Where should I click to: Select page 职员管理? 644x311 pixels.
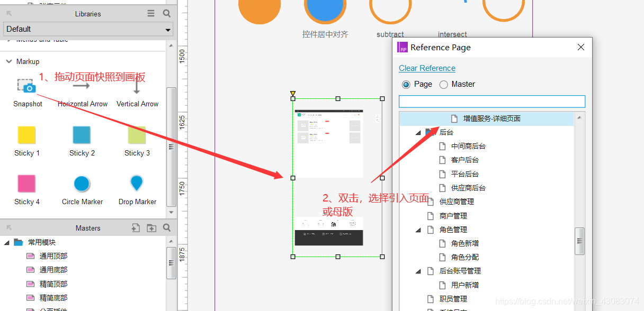(x=453, y=299)
